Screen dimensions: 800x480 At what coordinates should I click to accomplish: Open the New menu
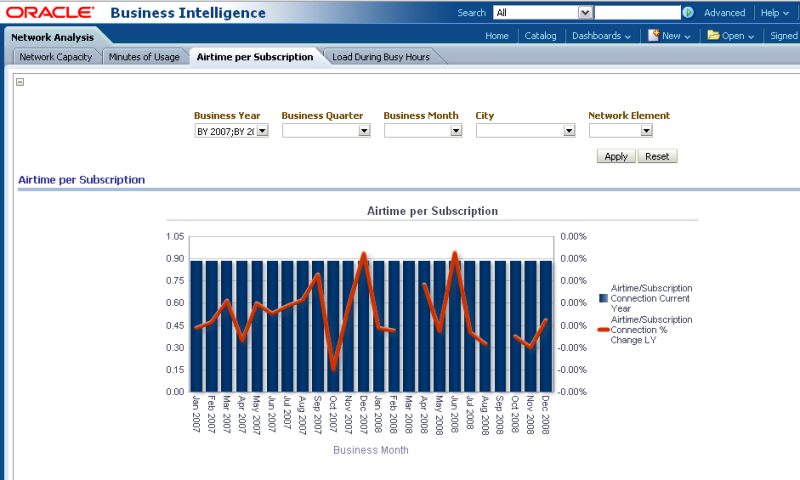coord(676,36)
